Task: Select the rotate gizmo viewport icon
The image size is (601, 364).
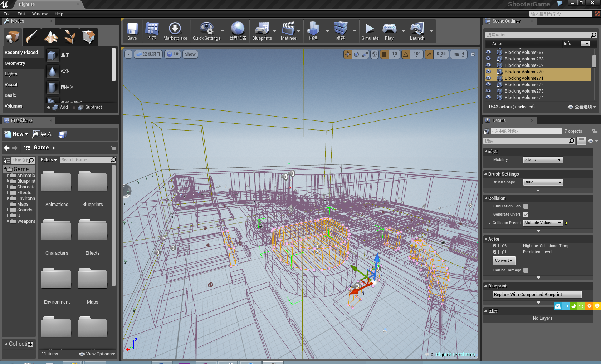Action: point(356,54)
